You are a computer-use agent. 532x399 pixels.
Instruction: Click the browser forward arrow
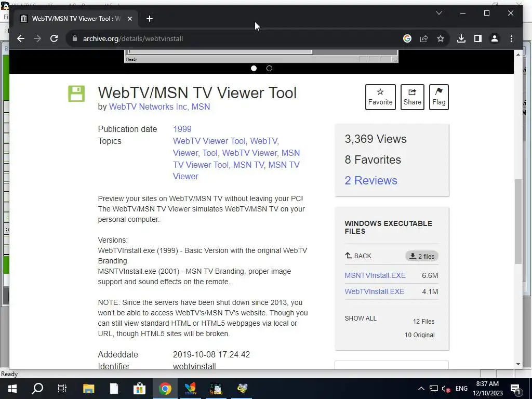37,38
